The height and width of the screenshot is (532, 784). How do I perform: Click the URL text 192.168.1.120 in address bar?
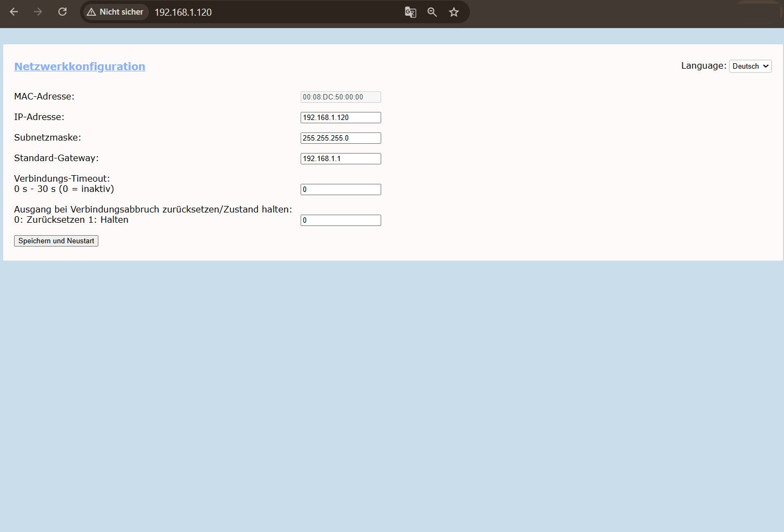pyautogui.click(x=183, y=12)
